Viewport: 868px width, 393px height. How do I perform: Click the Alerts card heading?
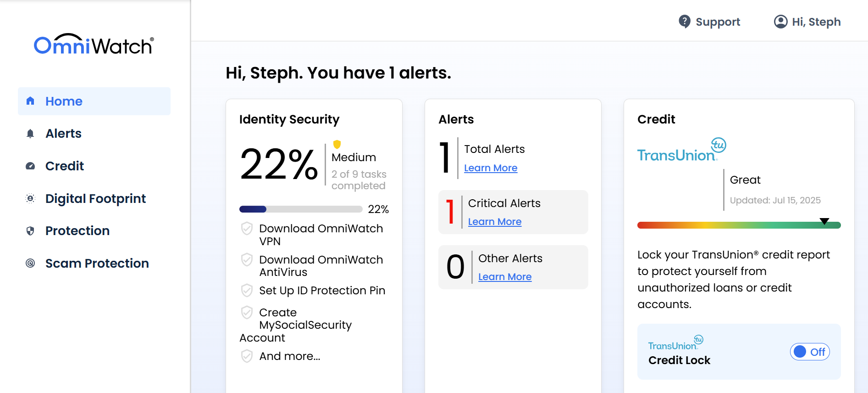[x=456, y=119]
